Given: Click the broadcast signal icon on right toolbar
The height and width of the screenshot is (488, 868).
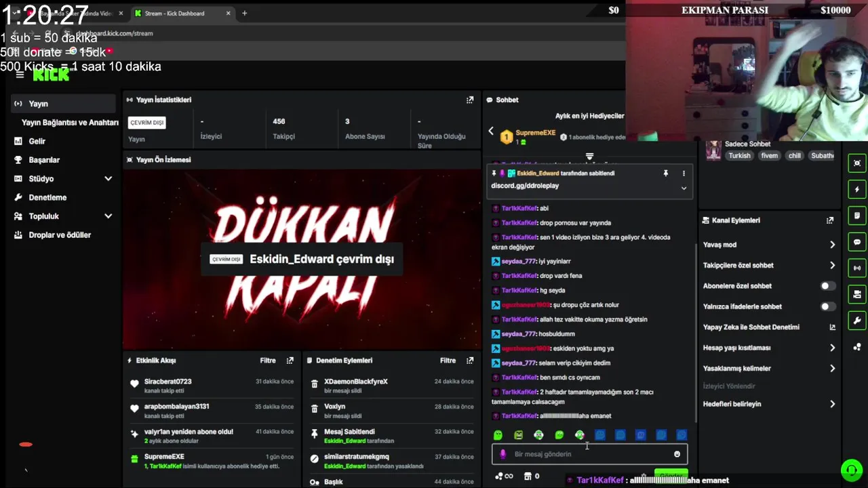Looking at the screenshot, I should [857, 268].
